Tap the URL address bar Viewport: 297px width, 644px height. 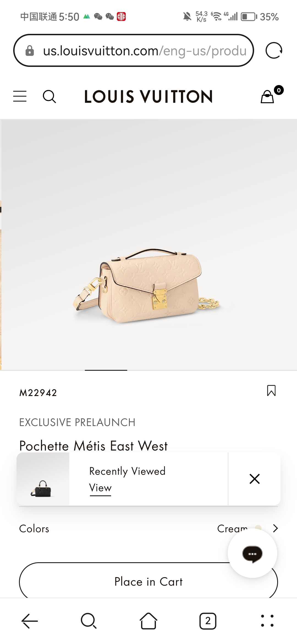pos(134,51)
